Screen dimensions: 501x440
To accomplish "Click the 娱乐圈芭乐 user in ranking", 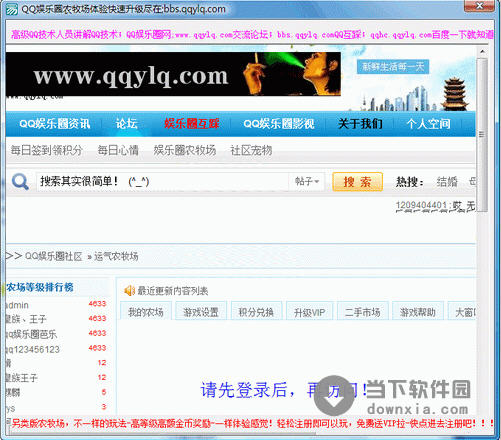I will 32,334.
